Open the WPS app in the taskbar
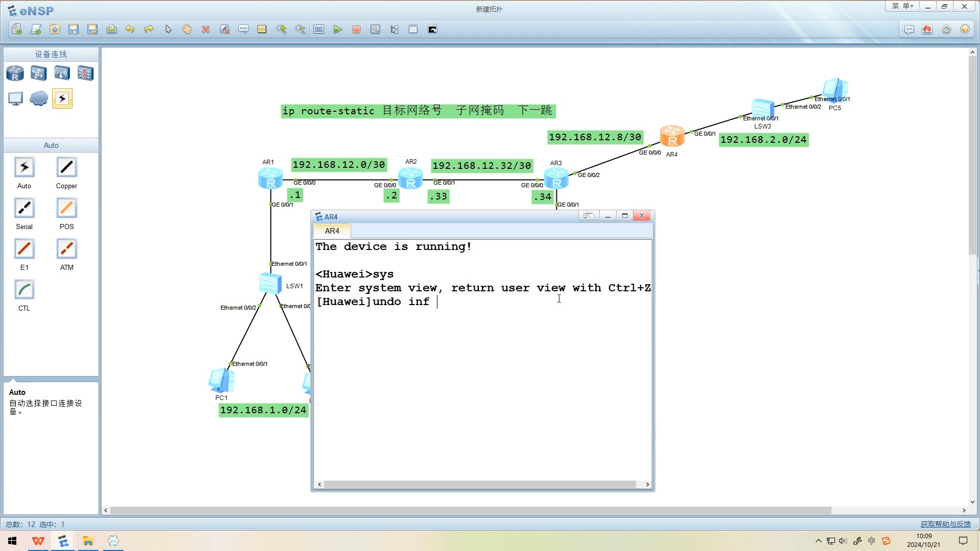 click(x=38, y=541)
